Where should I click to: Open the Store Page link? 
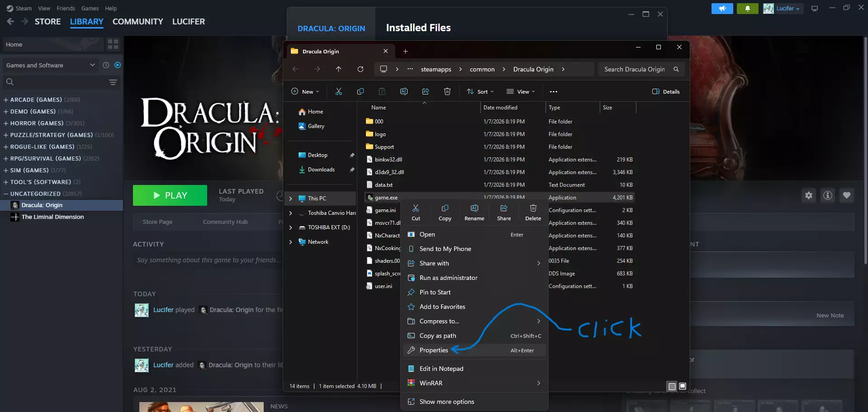click(x=157, y=222)
